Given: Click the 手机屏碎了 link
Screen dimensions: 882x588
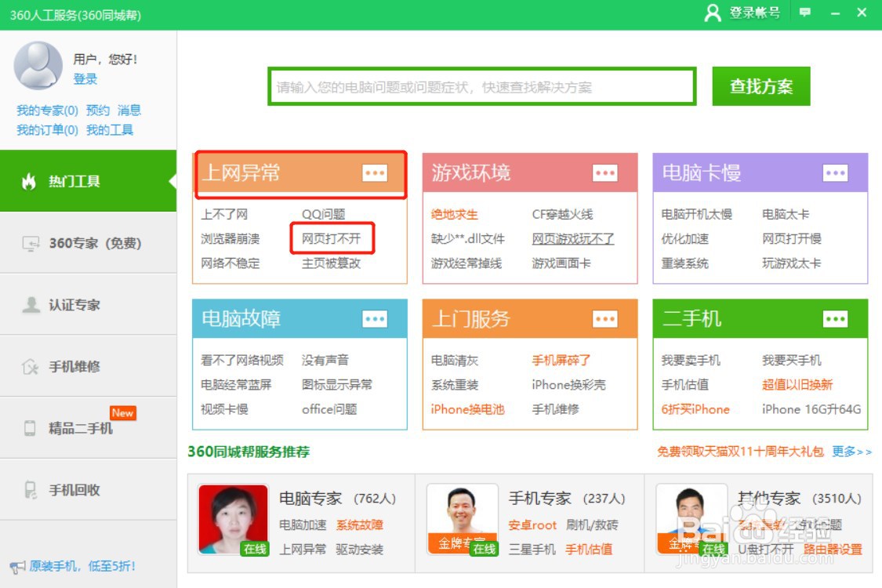Looking at the screenshot, I should pos(561,360).
